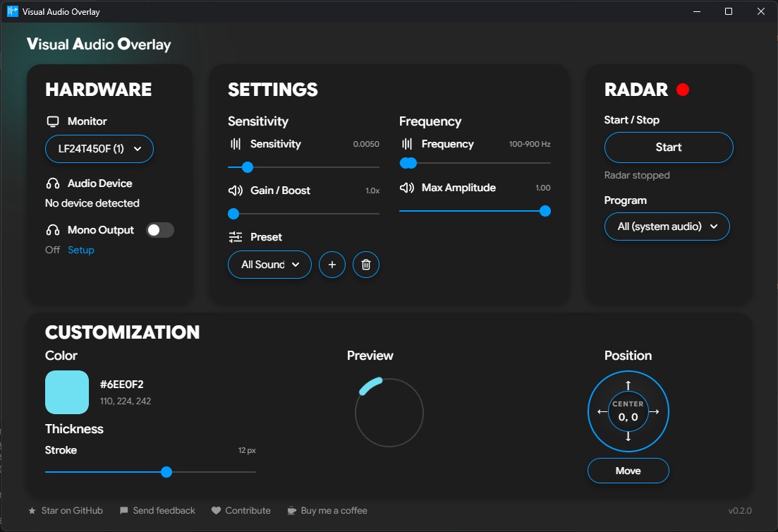The width and height of the screenshot is (778, 532).
Task: Click the red radar status indicator
Action: click(x=683, y=90)
